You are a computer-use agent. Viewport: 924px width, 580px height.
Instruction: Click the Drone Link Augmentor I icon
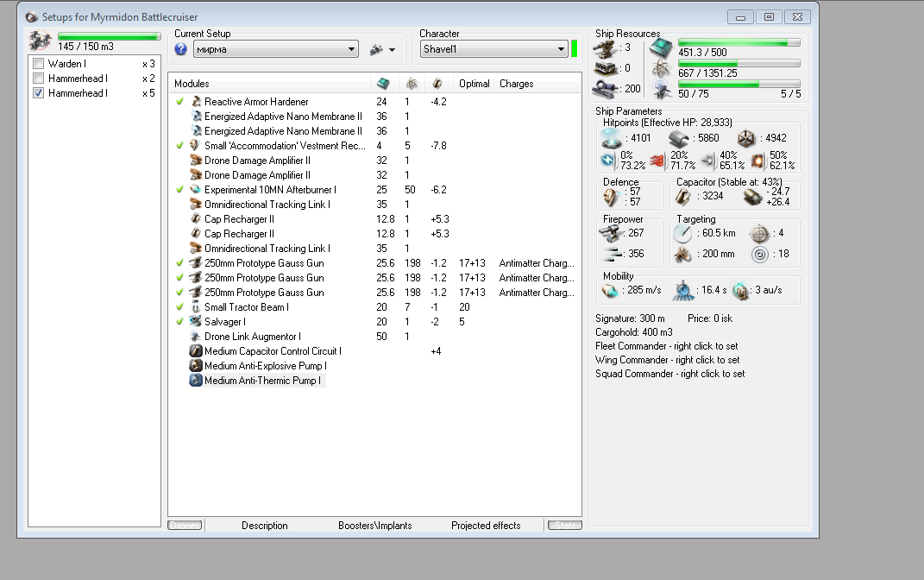point(196,337)
